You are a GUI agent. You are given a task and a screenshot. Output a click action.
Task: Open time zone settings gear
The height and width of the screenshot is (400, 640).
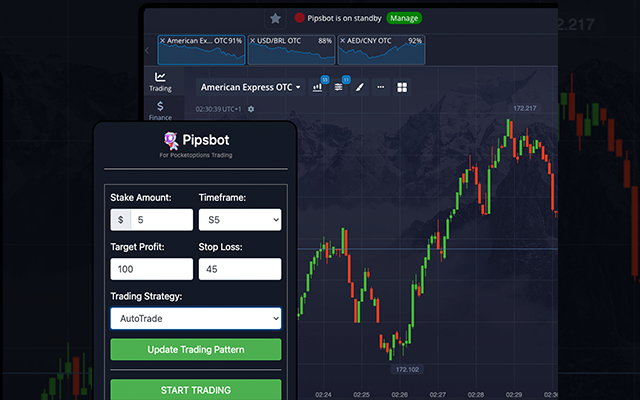click(251, 109)
